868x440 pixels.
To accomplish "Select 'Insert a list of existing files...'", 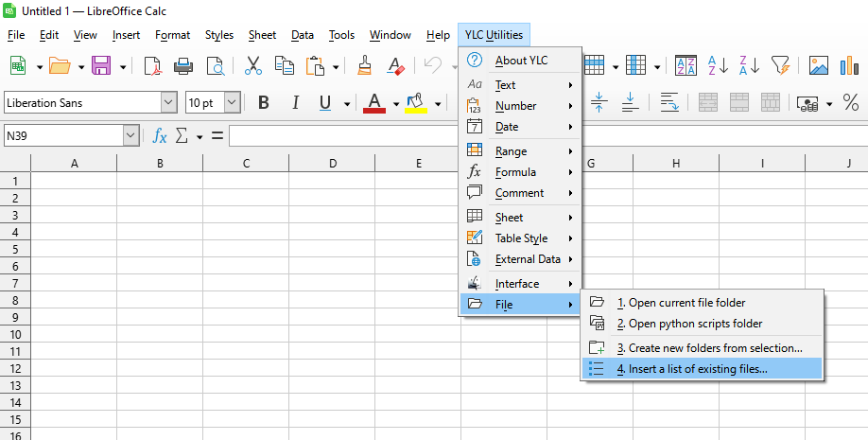I will point(692,369).
